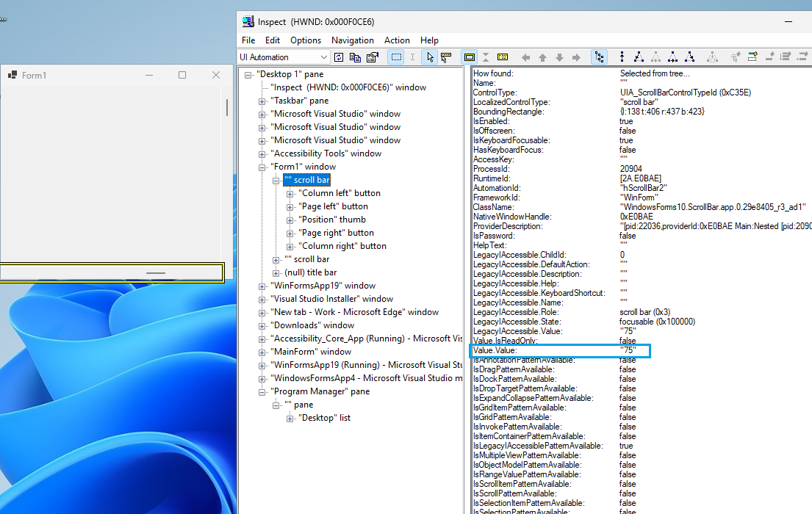Click the ControlType value UIA_ScrollBarControlTypeId
The width and height of the screenshot is (812, 514).
pyautogui.click(x=685, y=93)
